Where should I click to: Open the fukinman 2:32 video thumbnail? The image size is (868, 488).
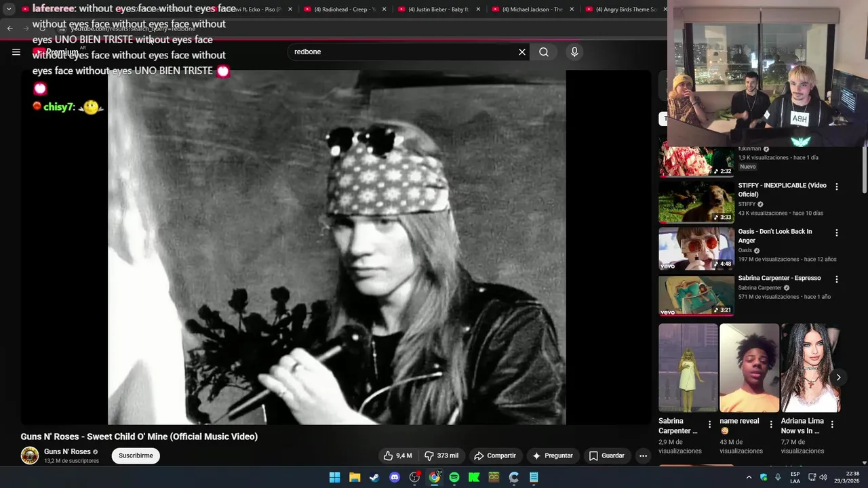tap(696, 161)
